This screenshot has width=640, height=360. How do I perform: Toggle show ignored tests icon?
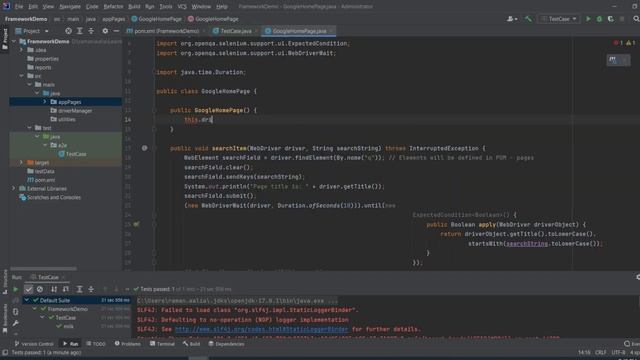point(40,289)
